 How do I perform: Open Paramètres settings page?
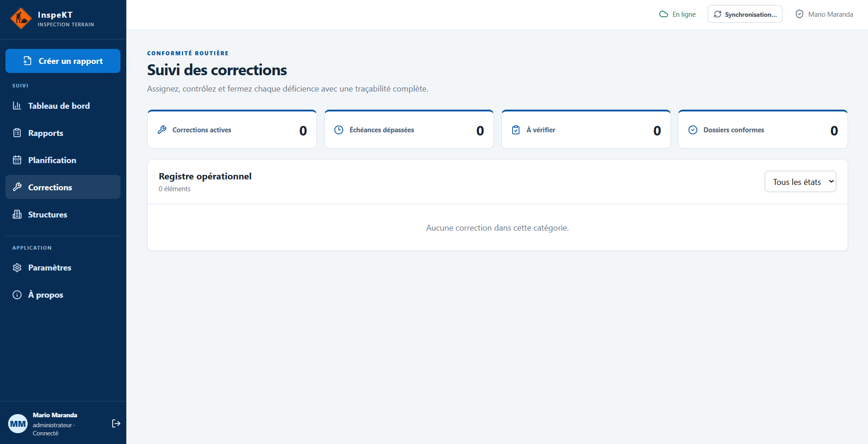[63, 267]
